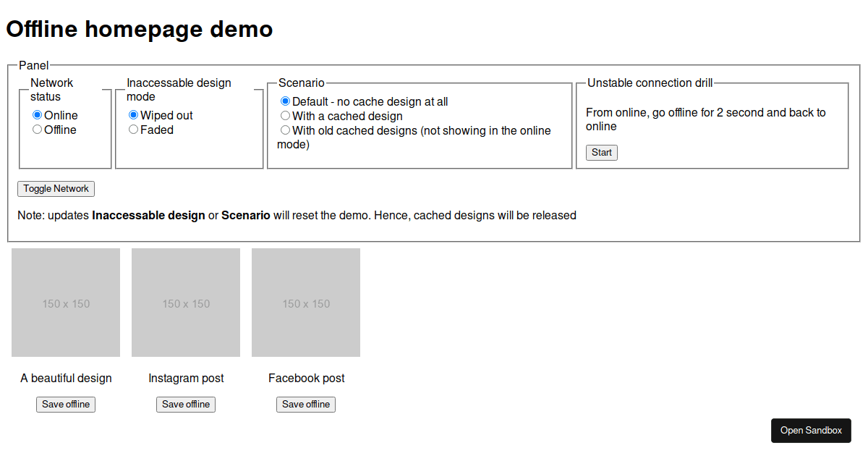Choose Faded inaccessible design mode
868x456 pixels.
pos(134,130)
